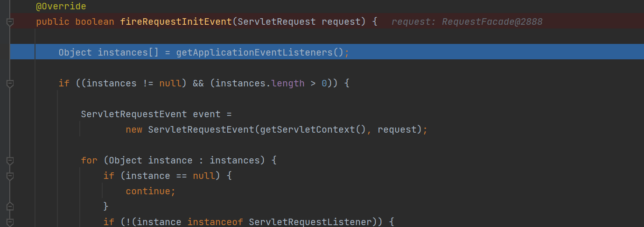
Task: Click the ServletRequestEvent event declaration type
Action: pyautogui.click(x=134, y=114)
